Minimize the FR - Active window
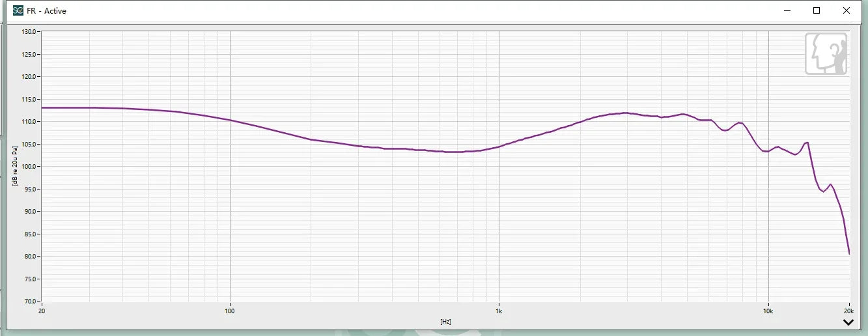The image size is (868, 336). point(787,10)
